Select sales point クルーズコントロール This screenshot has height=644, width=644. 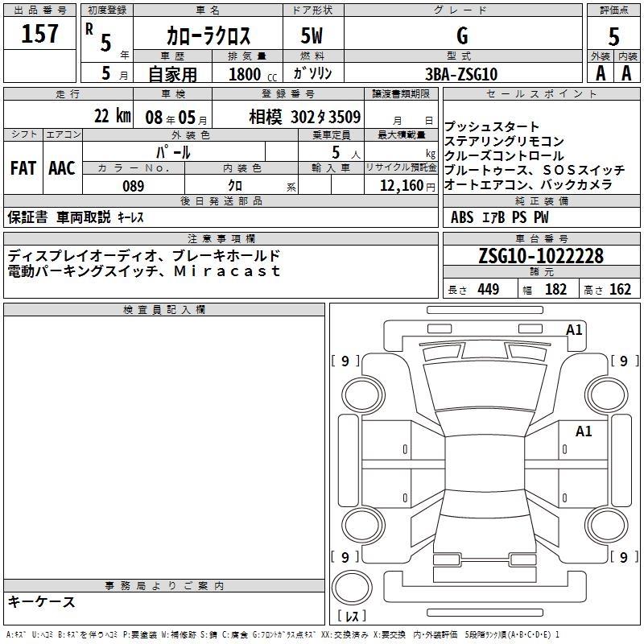(505, 155)
